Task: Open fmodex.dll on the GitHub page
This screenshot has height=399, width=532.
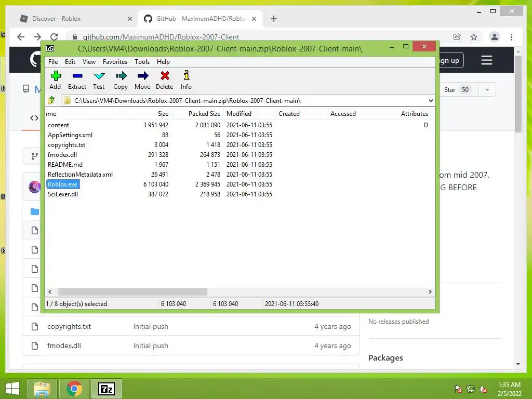Action: (64, 345)
